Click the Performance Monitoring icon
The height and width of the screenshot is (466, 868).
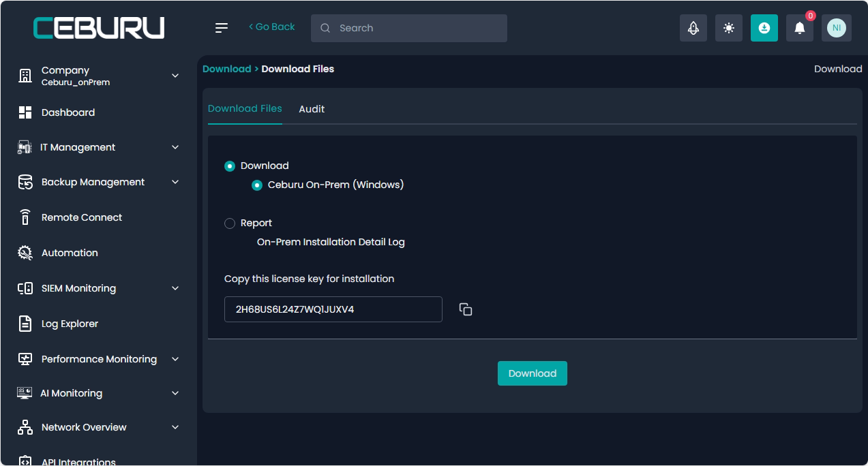pyautogui.click(x=25, y=359)
